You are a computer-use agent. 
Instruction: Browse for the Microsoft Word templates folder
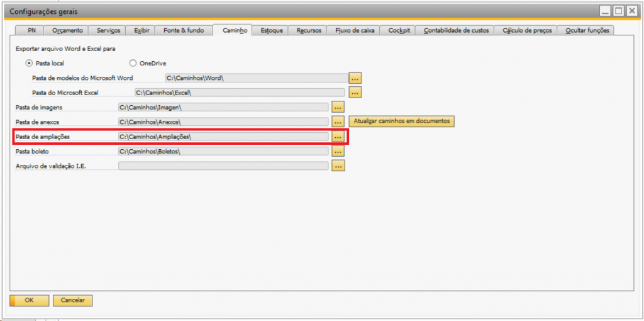(355, 78)
